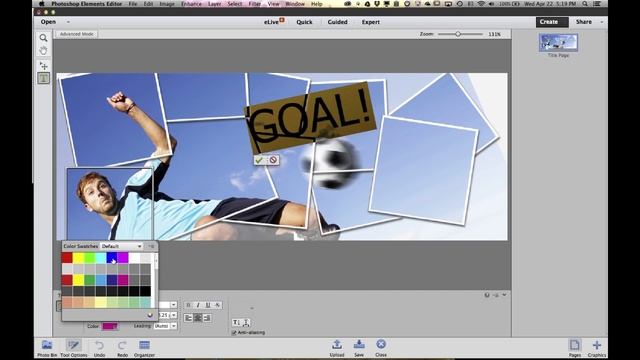Open color picker wheel in swatches popup
This screenshot has width=640, height=360.
(150, 315)
